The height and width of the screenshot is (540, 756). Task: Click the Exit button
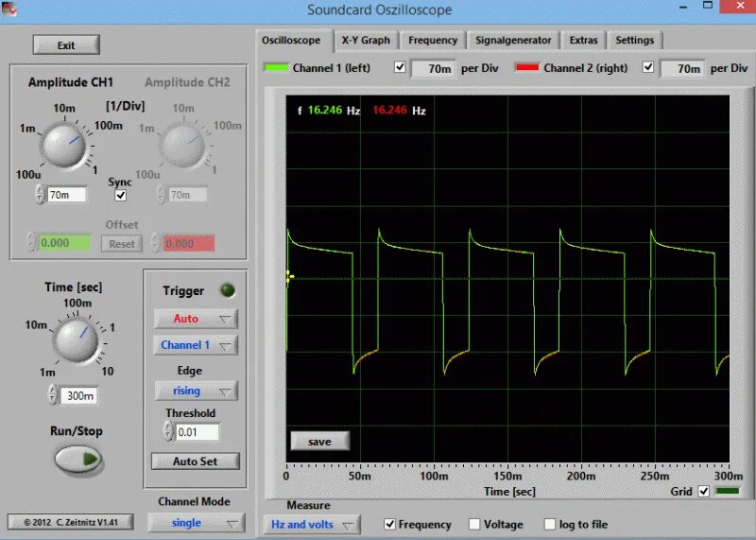pyautogui.click(x=66, y=44)
